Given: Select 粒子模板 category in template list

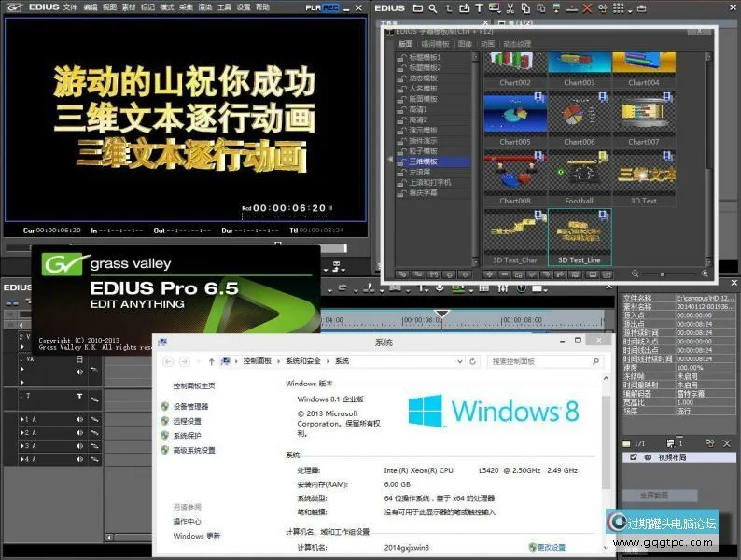Looking at the screenshot, I should pyautogui.click(x=433, y=151).
